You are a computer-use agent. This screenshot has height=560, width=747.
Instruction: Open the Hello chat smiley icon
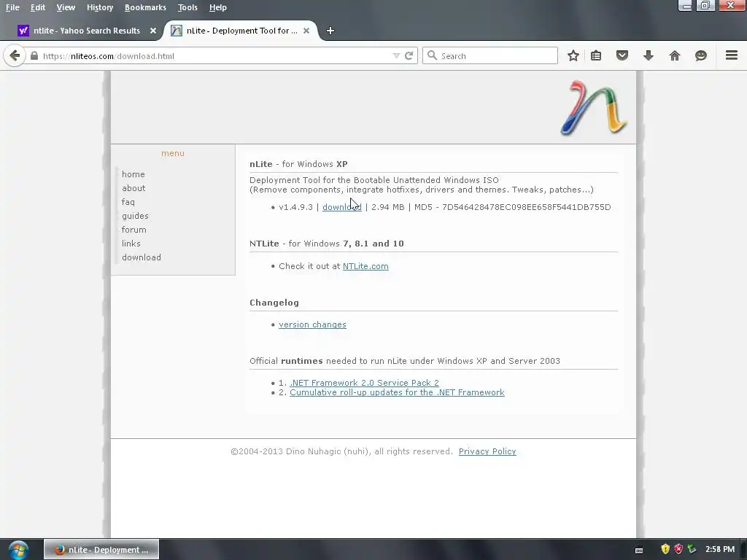tap(701, 55)
